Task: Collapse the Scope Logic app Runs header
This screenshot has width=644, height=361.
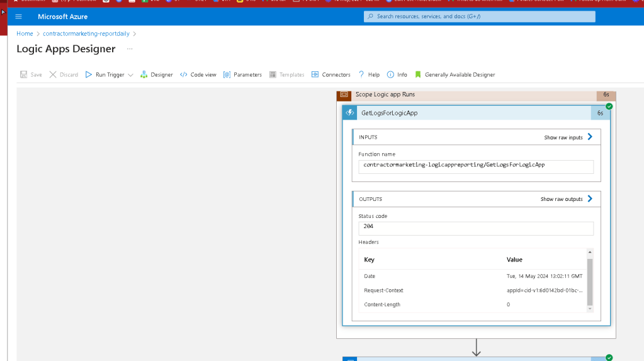Action: point(476,95)
